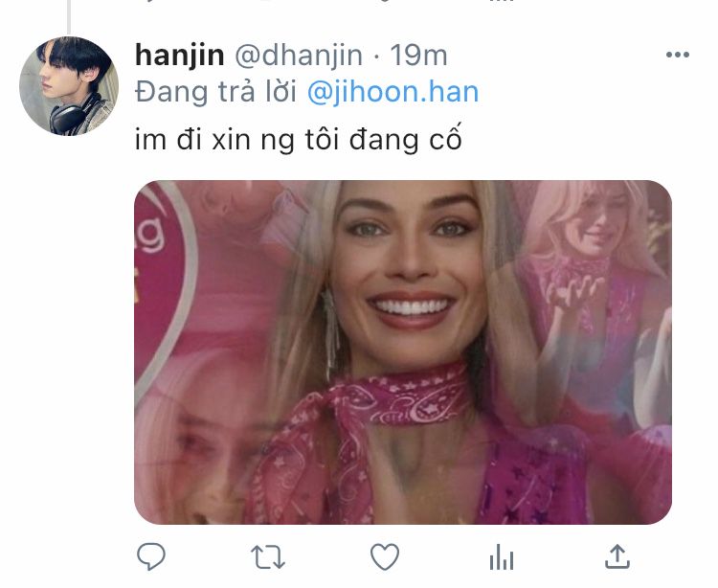The width and height of the screenshot is (718, 588).
Task: Expand the attached pink meme image
Action: pyautogui.click(x=403, y=352)
